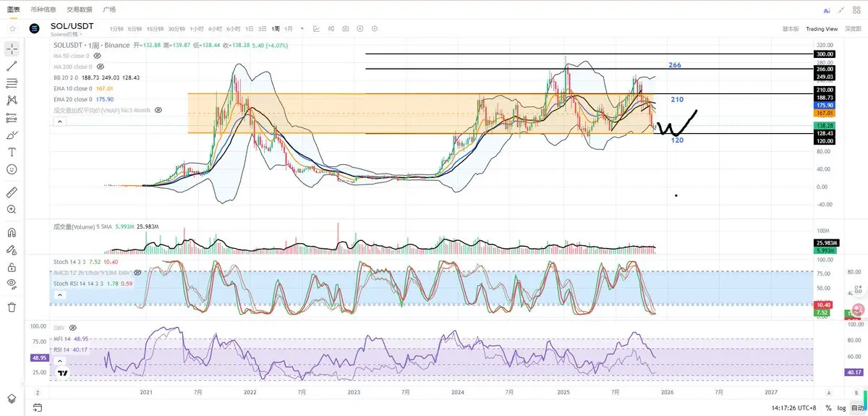The width and height of the screenshot is (868, 416).
Task: Click the trash icon to remove drawings
Action: 12,307
